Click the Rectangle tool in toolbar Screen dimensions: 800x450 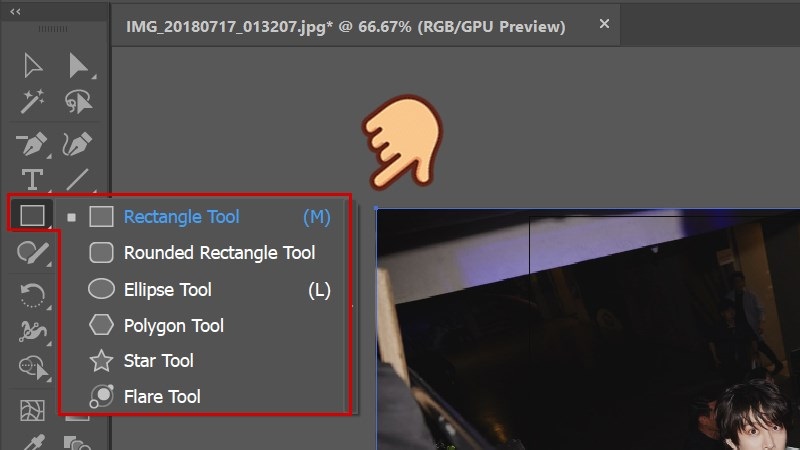(x=33, y=215)
